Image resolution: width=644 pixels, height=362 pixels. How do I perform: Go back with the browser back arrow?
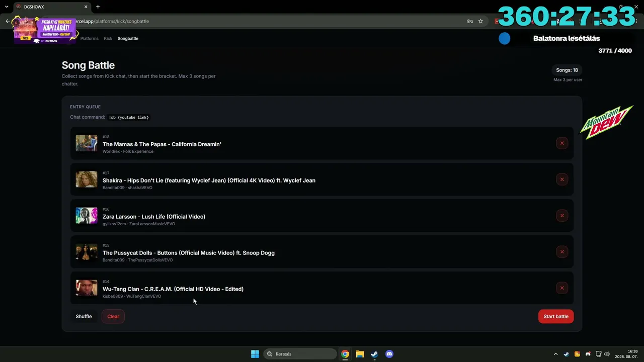(8, 21)
